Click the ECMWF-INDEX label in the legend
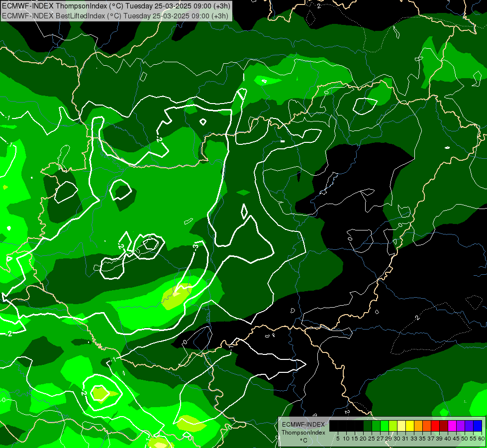Image resolution: width=487 pixels, height=448 pixels. point(303,425)
